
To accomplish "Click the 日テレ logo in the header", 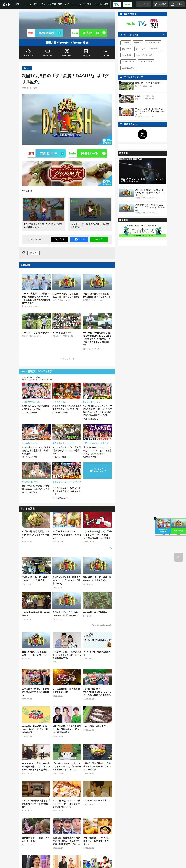I will click(x=6, y=4).
